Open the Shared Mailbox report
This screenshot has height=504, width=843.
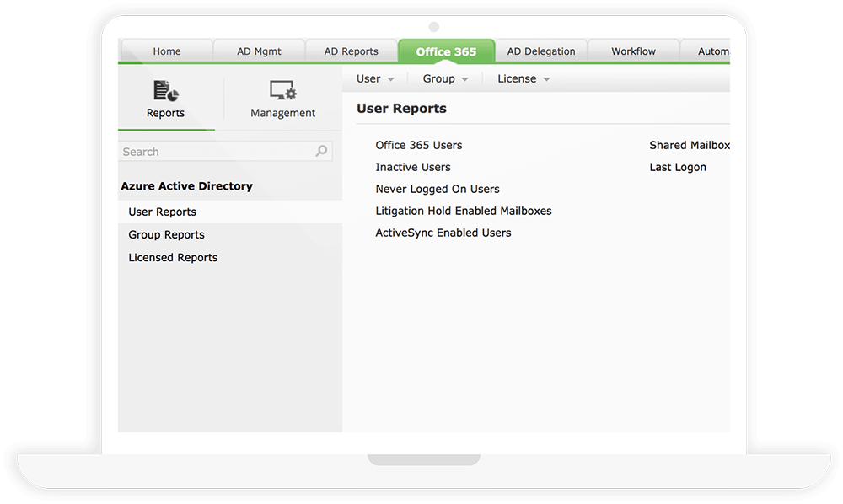click(x=690, y=145)
